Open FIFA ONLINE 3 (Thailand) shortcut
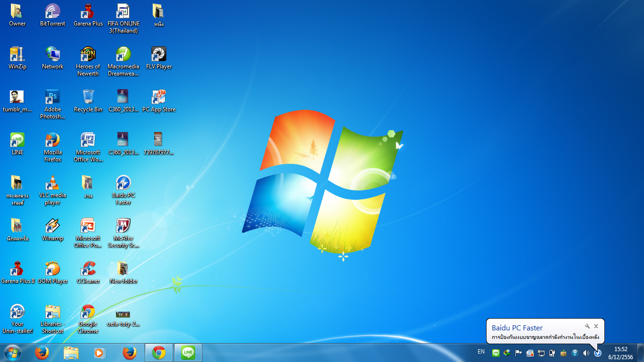This screenshot has height=362, width=644. click(x=123, y=18)
